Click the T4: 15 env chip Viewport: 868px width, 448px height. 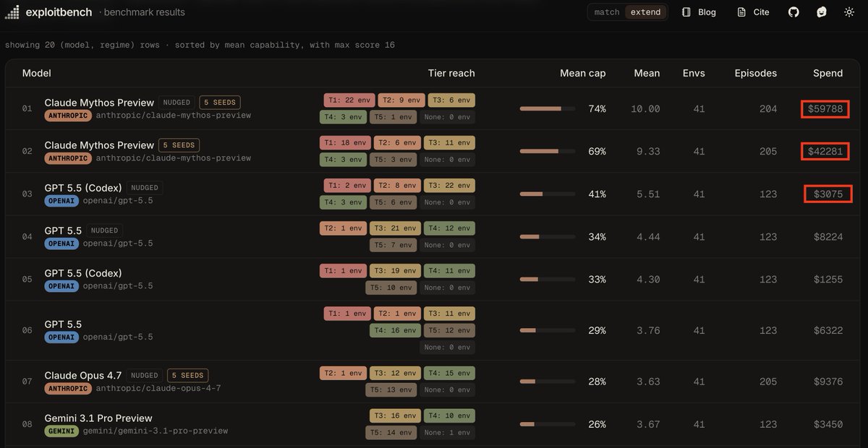click(x=450, y=374)
